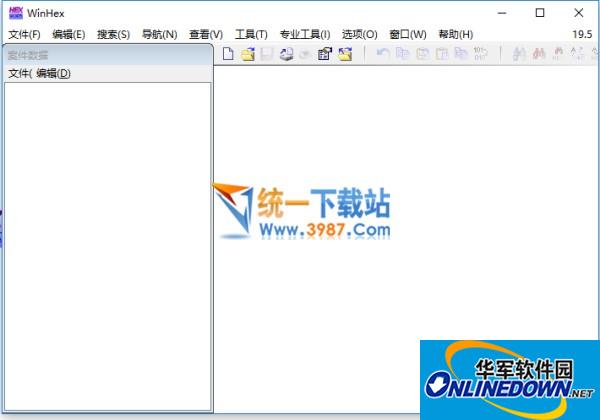Create a new file with the blank page icon

(228, 54)
